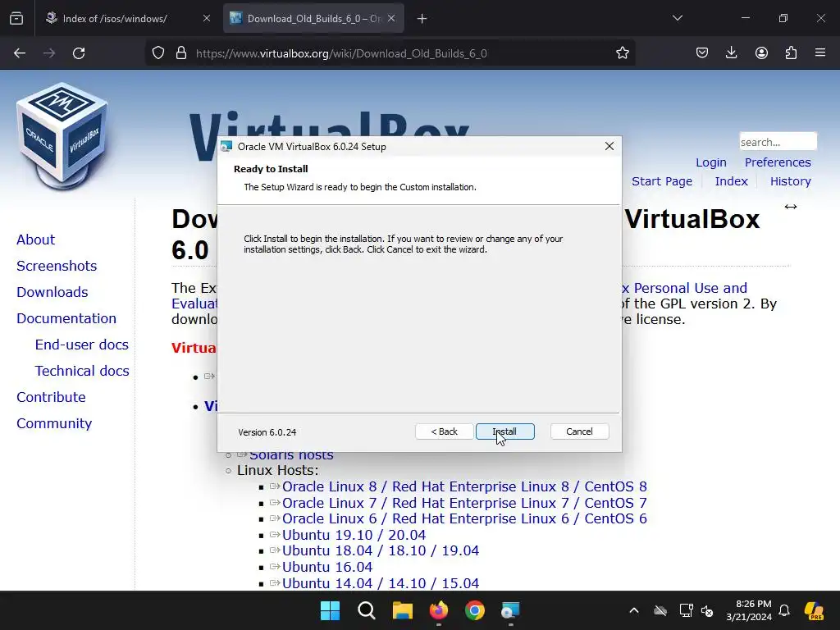The height and width of the screenshot is (630, 840).
Task: Open About in the sidebar
Action: click(x=35, y=240)
